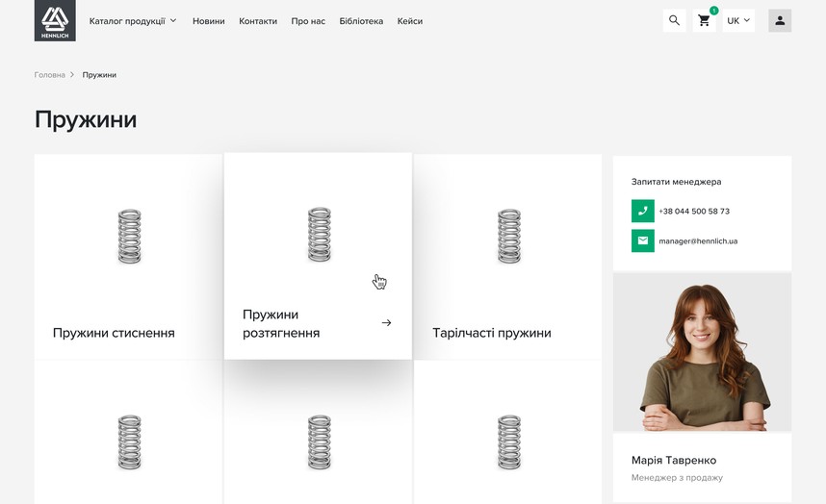Image resolution: width=826 pixels, height=504 pixels.
Task: Click spring image in Пружини стиснення card
Action: tap(130, 237)
